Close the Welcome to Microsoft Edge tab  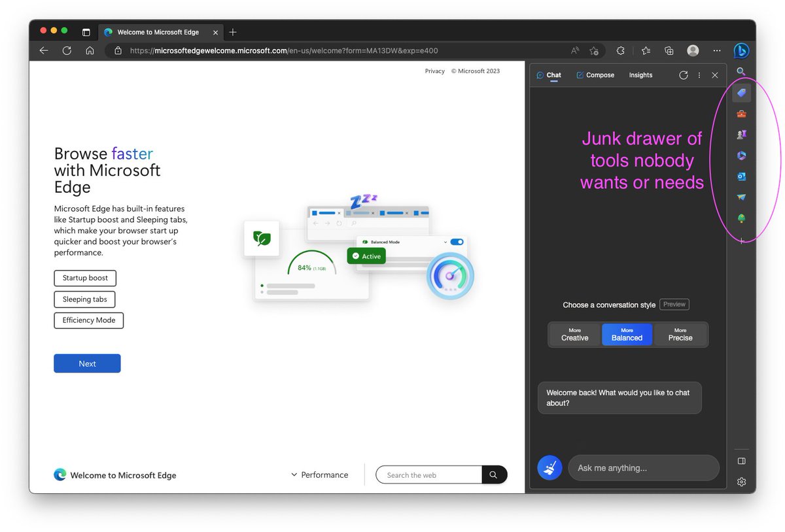point(217,32)
